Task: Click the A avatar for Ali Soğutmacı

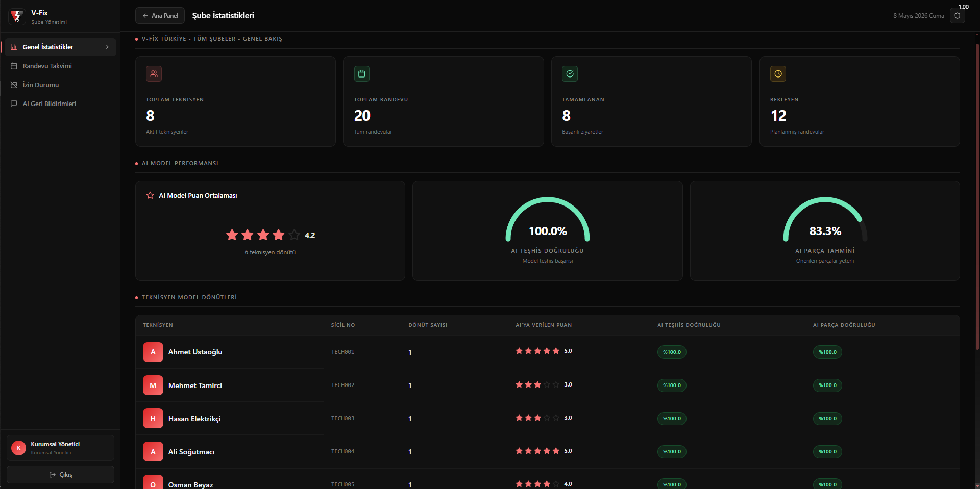Action: click(x=153, y=452)
